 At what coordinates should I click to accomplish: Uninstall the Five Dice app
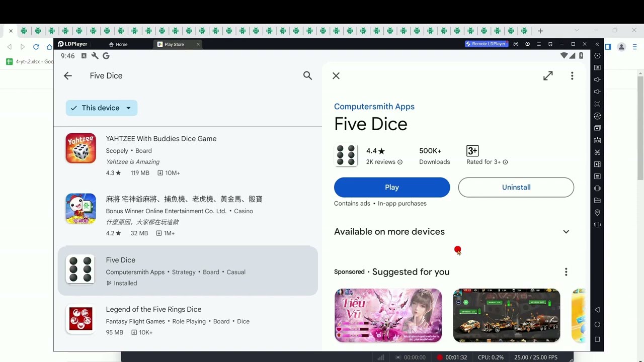click(x=516, y=188)
